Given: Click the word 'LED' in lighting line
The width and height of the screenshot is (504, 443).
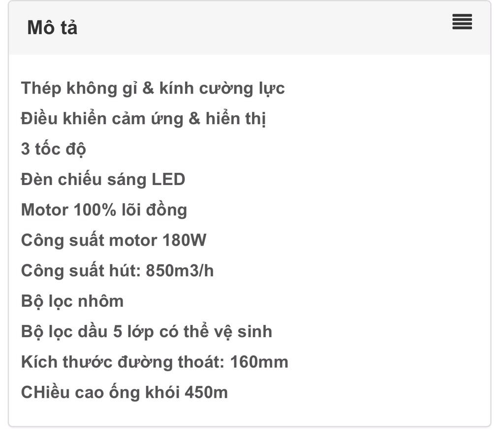Looking at the screenshot, I should tap(168, 179).
